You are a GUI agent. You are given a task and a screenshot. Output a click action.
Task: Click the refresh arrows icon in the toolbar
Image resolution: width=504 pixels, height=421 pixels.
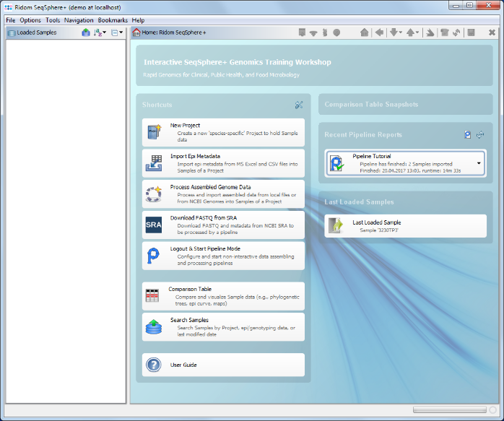[x=456, y=32]
